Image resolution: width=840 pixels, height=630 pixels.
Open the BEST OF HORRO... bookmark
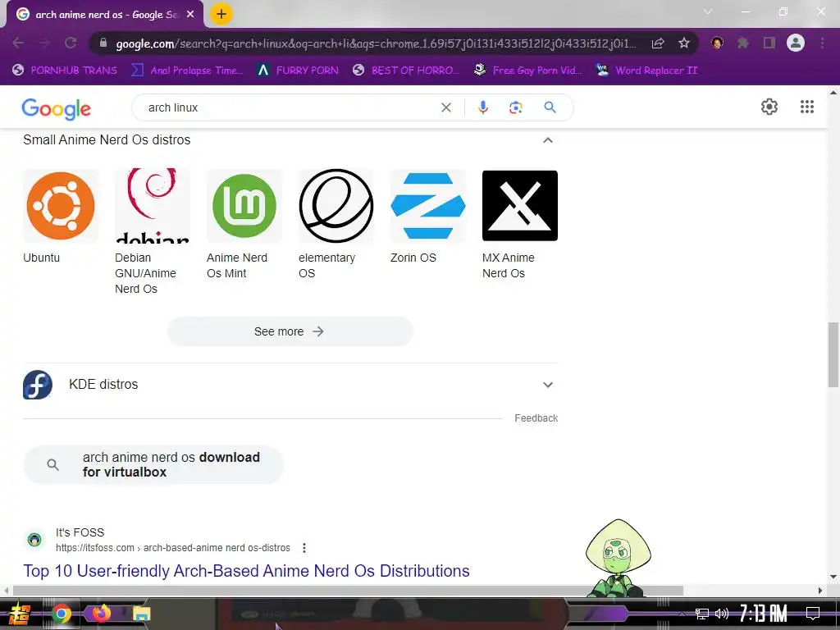coord(405,71)
